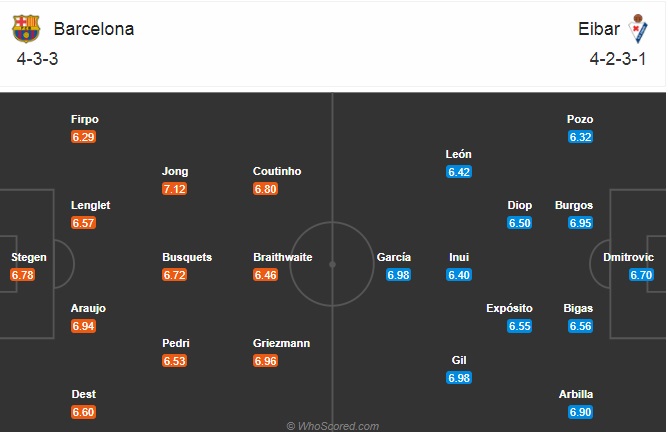Click Stegen's 6.78 rating badge
668x432 pixels.
pos(23,275)
